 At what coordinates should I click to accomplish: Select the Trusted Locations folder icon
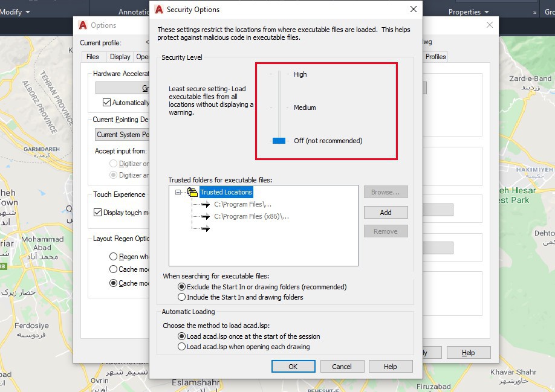tap(192, 192)
